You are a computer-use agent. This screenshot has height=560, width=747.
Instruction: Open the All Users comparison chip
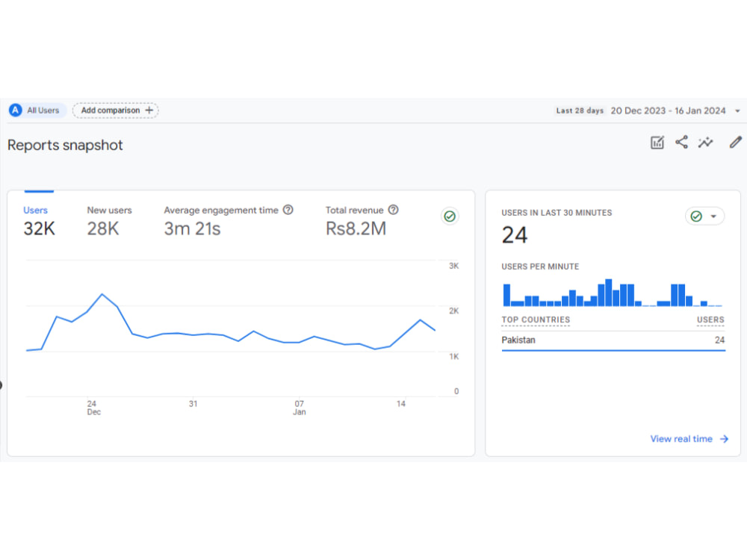[x=37, y=111]
